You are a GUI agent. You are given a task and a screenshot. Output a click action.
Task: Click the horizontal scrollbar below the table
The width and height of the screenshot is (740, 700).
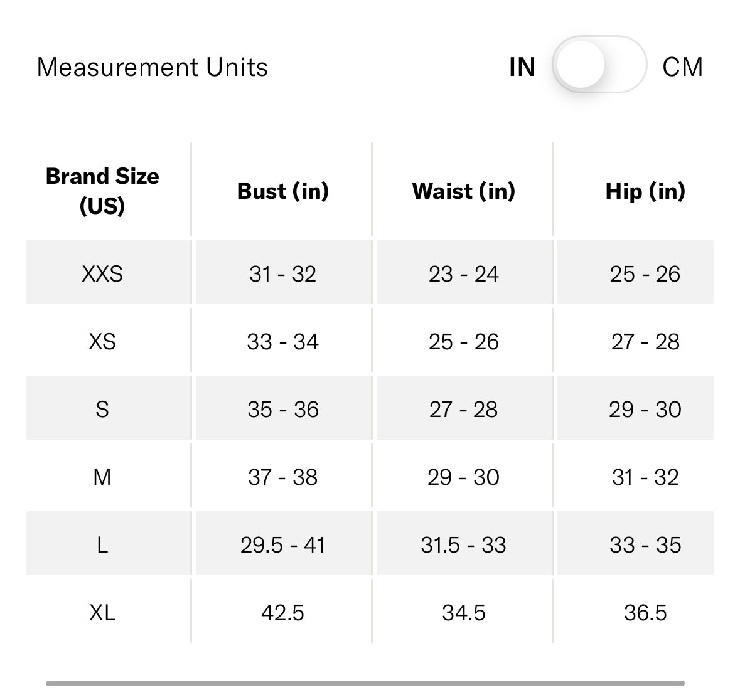[365, 683]
